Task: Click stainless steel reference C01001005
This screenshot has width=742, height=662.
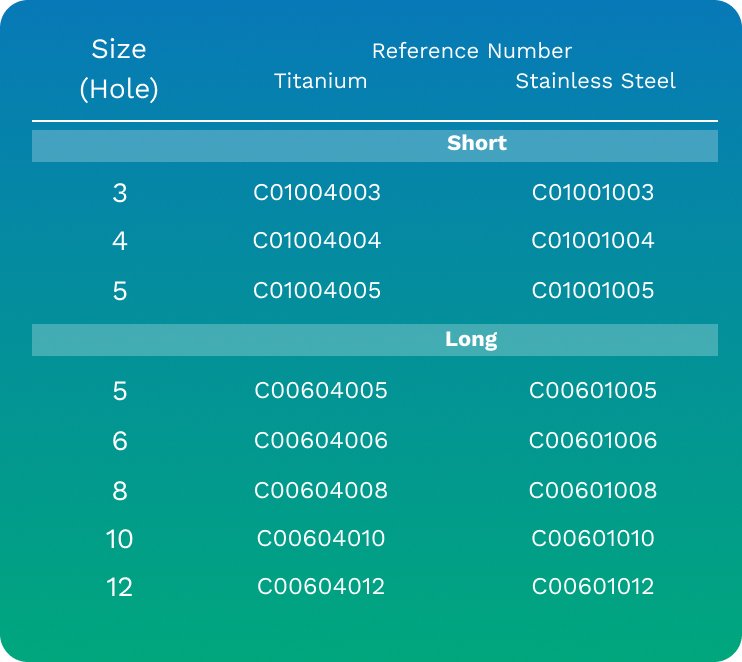Action: coord(592,291)
